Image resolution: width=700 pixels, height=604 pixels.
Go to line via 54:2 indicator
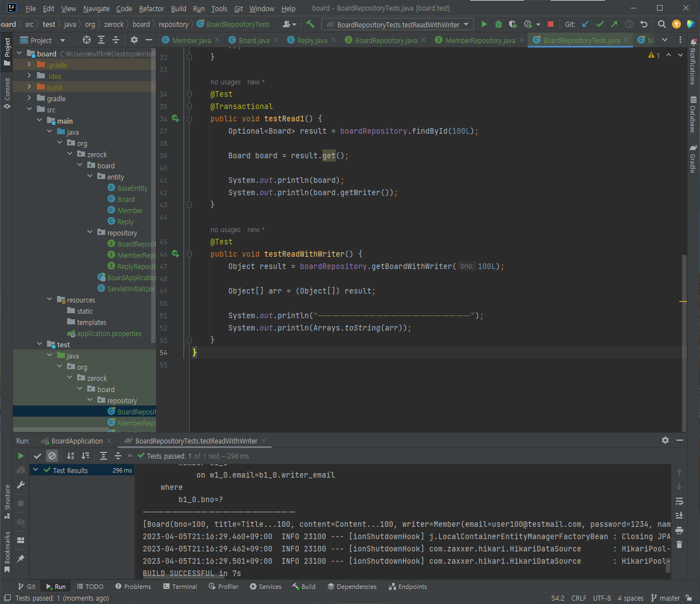click(558, 598)
